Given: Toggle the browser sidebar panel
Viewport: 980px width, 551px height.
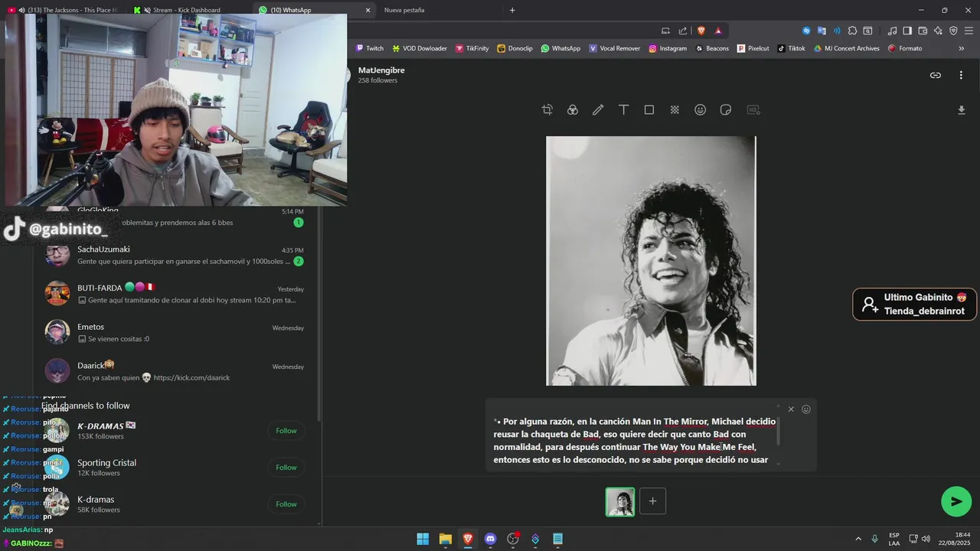Looking at the screenshot, I should point(907,31).
